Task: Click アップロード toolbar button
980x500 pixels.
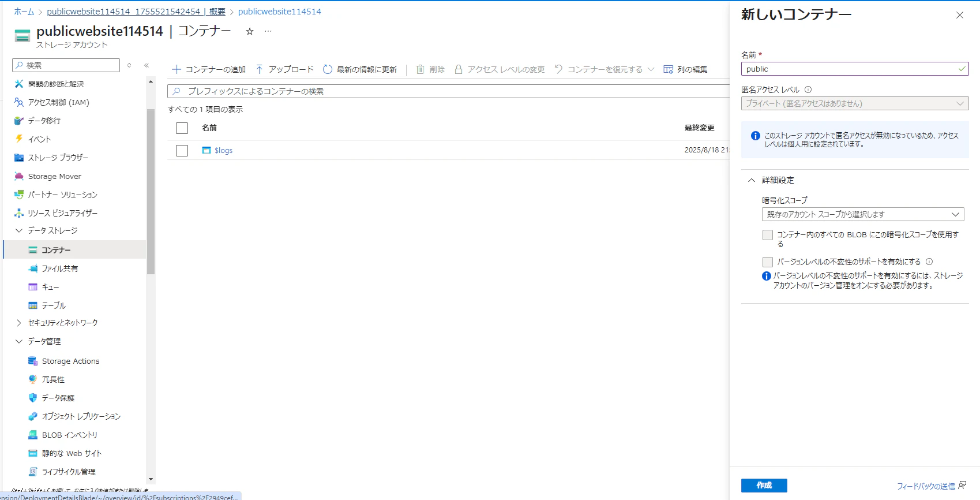Action: tap(284, 69)
